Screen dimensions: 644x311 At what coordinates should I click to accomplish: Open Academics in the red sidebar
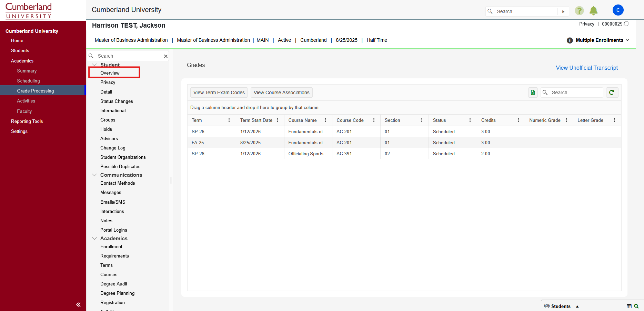[22, 61]
